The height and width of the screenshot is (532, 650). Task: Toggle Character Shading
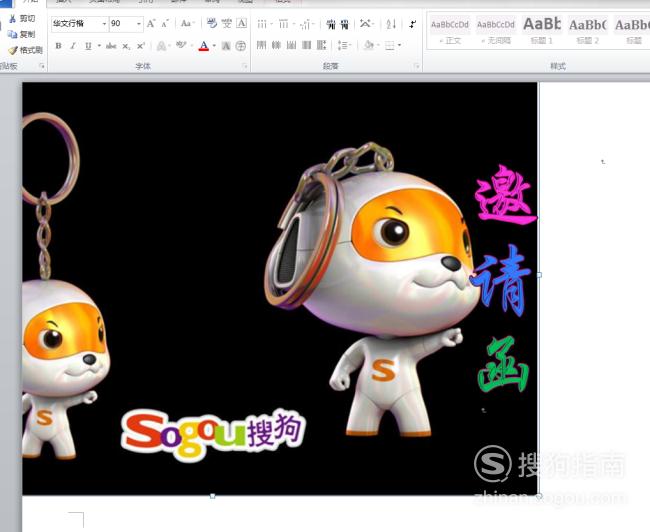point(226,46)
